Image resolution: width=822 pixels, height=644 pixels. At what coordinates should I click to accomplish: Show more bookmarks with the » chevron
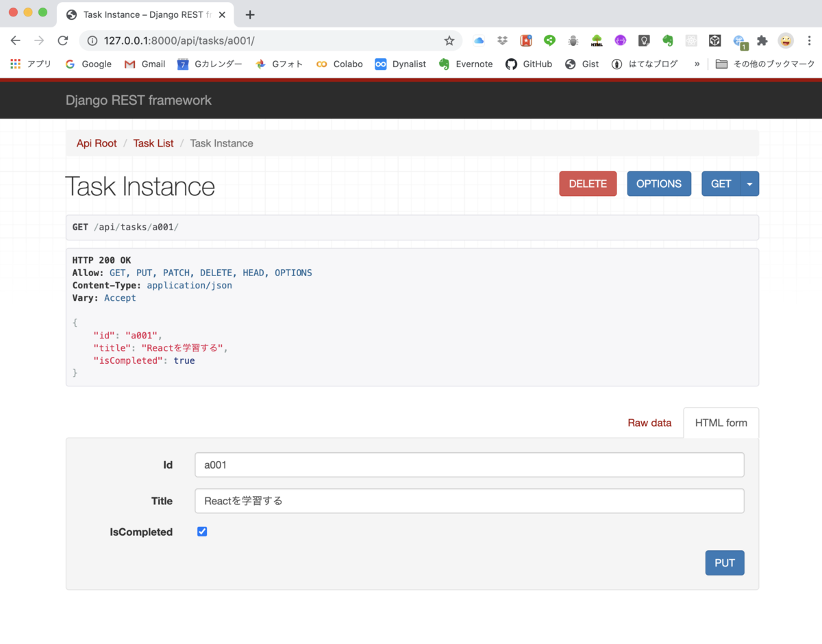[x=697, y=64]
